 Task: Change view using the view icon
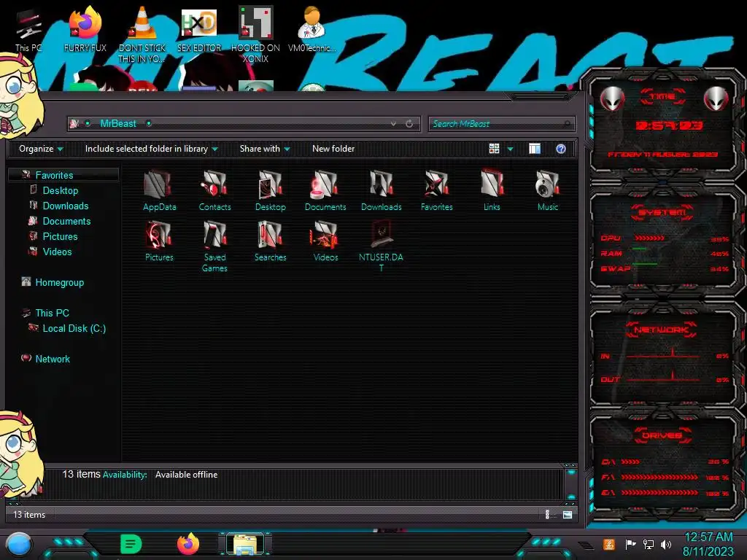(x=494, y=149)
